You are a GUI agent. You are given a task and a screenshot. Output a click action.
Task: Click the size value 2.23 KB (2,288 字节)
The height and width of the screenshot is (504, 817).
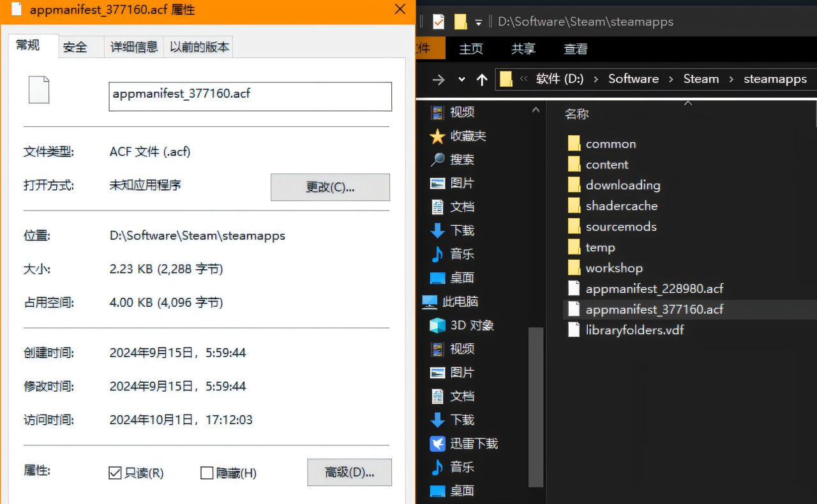(167, 269)
